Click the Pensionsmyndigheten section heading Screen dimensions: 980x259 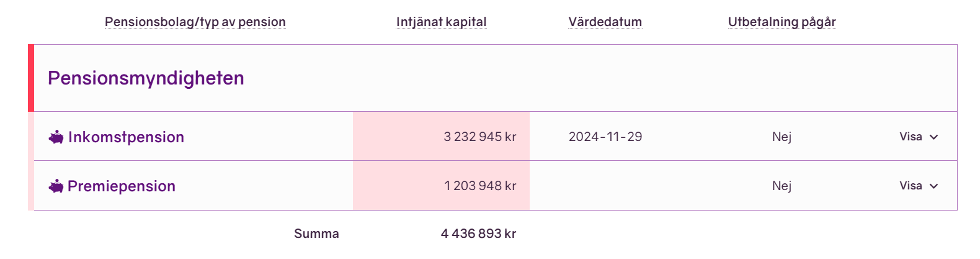tap(146, 78)
